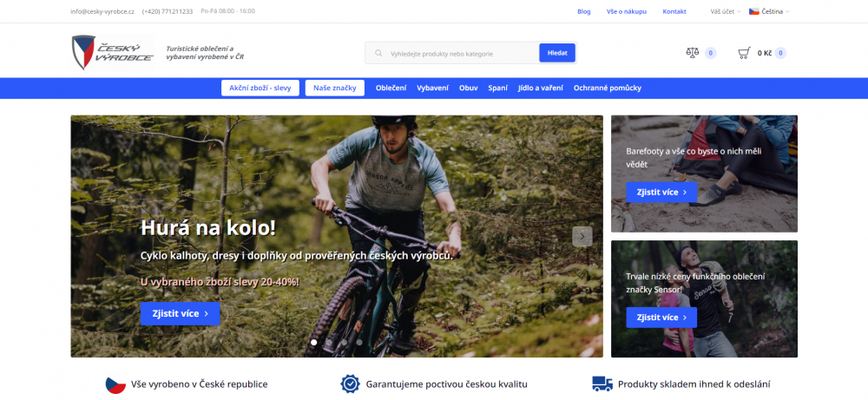Click the Hledat search button
This screenshot has height=400, width=868.
point(557,53)
